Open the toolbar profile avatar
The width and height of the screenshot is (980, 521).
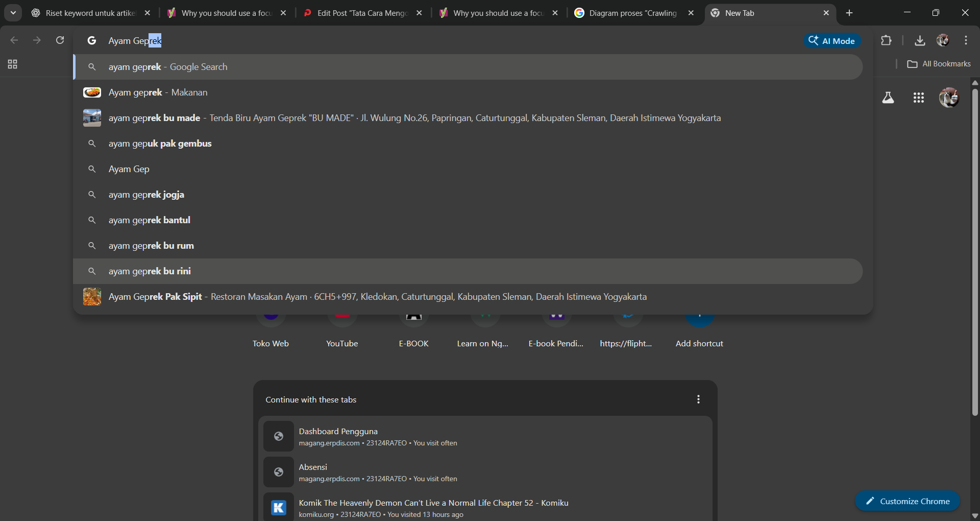pos(943,40)
